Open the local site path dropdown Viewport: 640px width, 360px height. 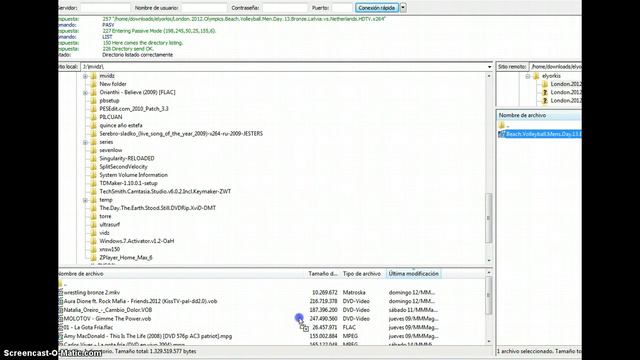tap(489, 67)
